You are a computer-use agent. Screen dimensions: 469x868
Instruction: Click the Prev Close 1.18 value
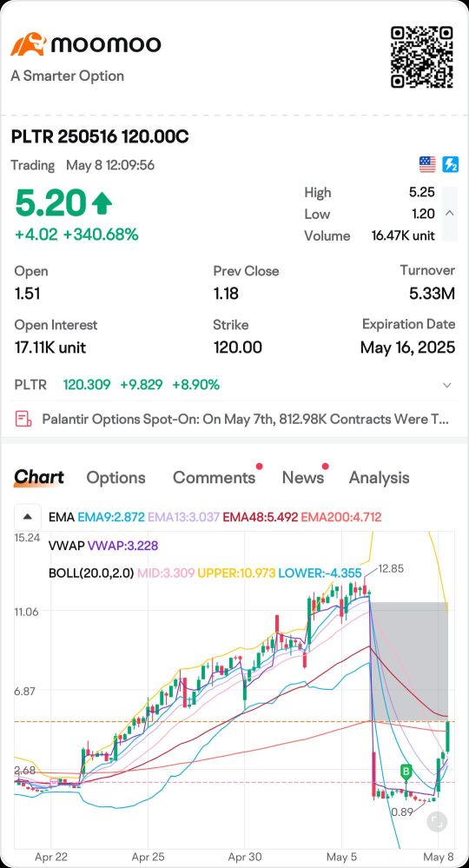pos(226,294)
